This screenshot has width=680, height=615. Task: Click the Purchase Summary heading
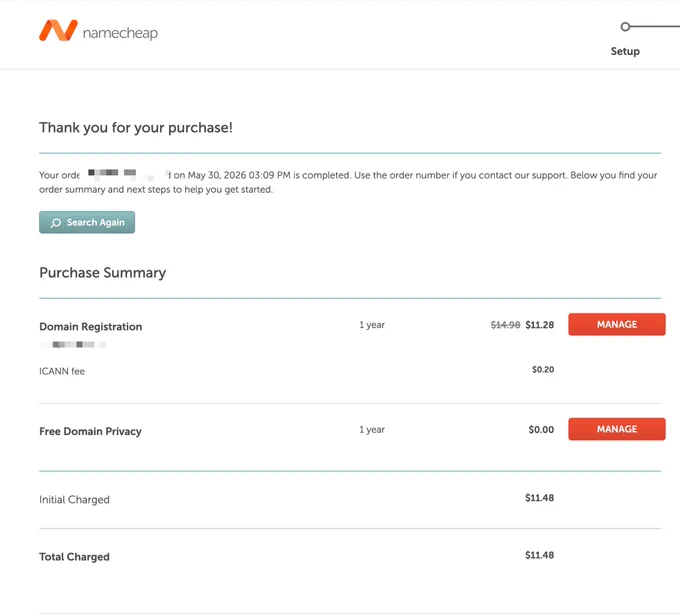(x=102, y=272)
